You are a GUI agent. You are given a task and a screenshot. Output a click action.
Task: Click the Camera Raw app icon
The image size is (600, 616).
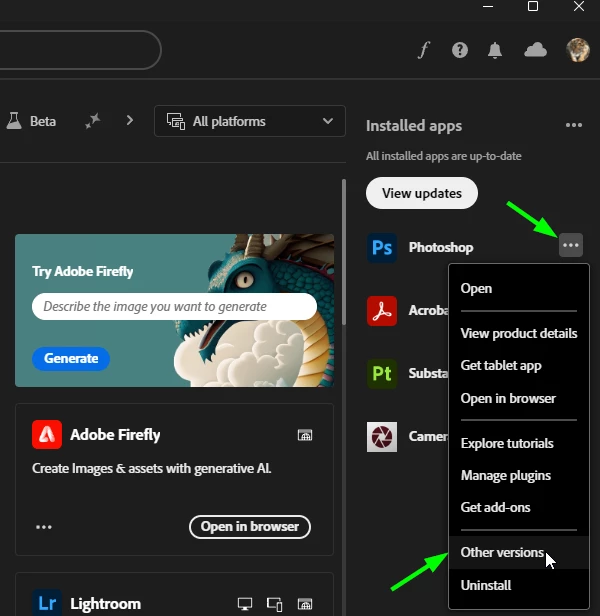click(x=382, y=437)
